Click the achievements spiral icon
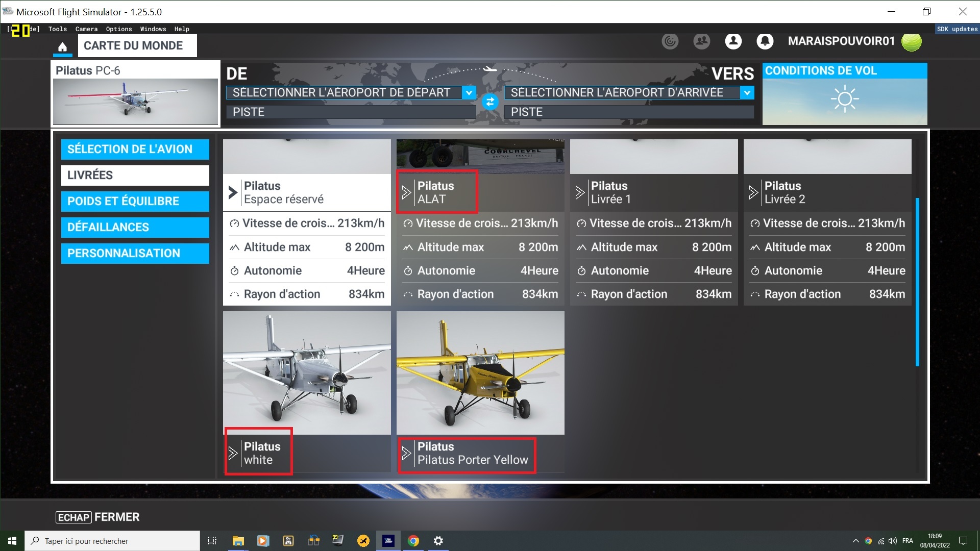Image resolution: width=980 pixels, height=551 pixels. [x=670, y=41]
